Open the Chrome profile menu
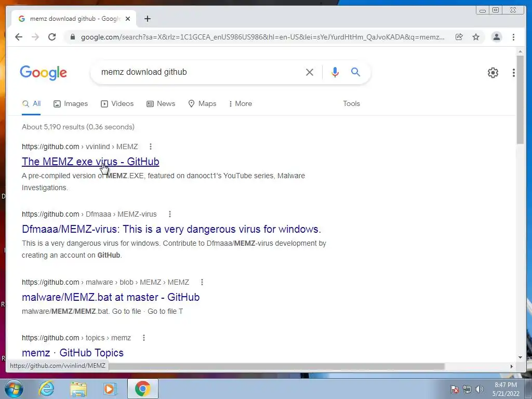Viewport: 532px width, 399px height. click(x=496, y=37)
